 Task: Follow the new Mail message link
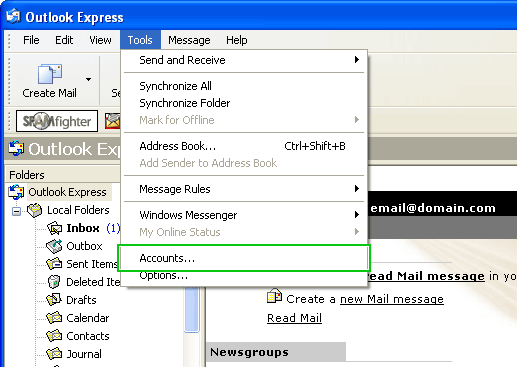click(392, 299)
